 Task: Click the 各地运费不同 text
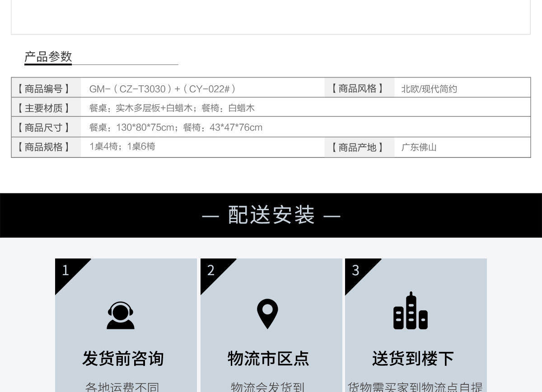122,387
